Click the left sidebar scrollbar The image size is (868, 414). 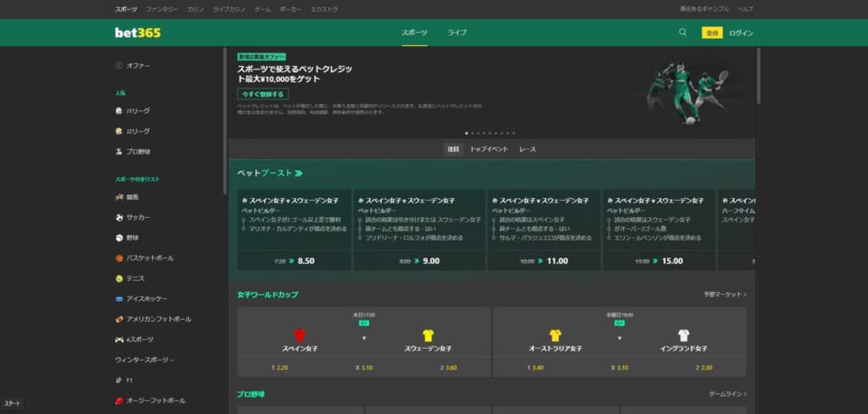225,120
